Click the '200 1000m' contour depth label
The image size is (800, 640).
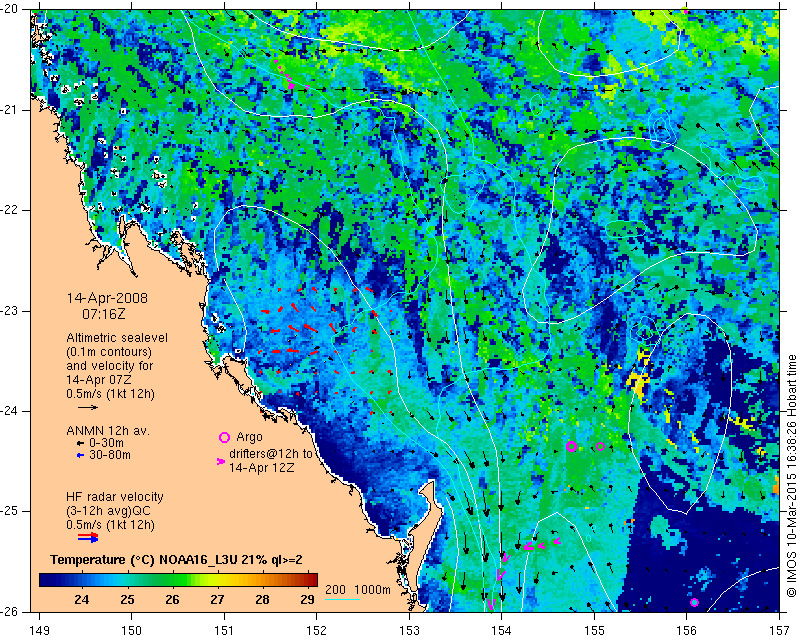(x=358, y=590)
